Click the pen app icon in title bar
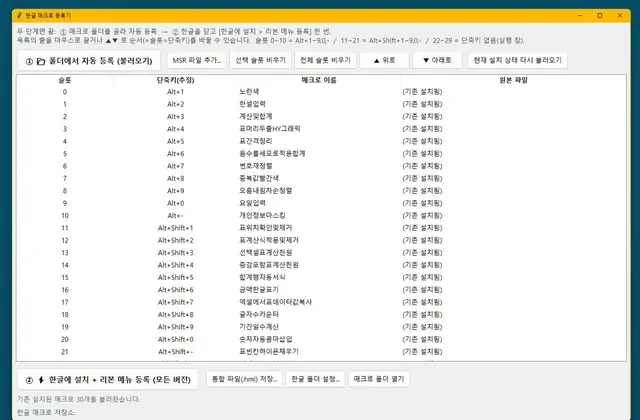 tap(19, 16)
